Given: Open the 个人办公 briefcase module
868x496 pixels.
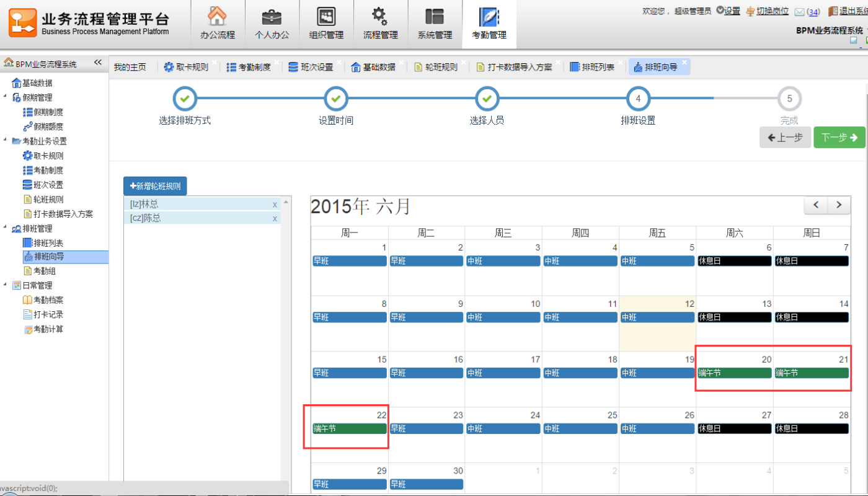Looking at the screenshot, I should 272,24.
